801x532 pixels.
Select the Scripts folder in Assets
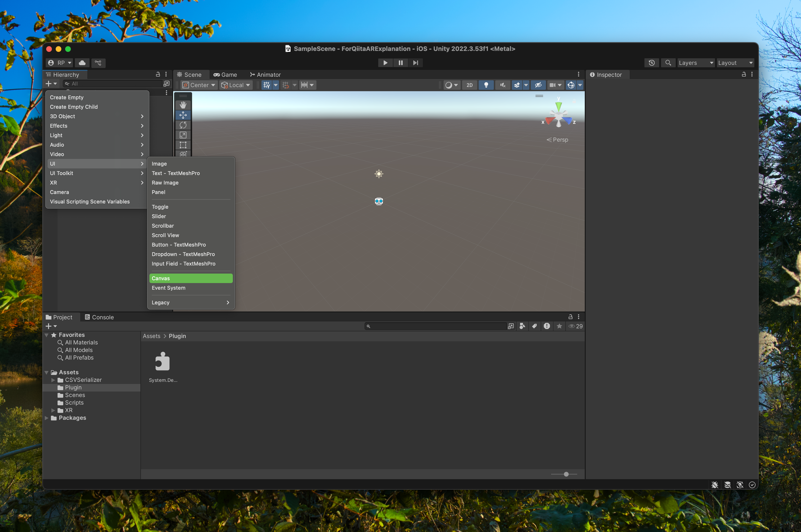[x=74, y=403]
